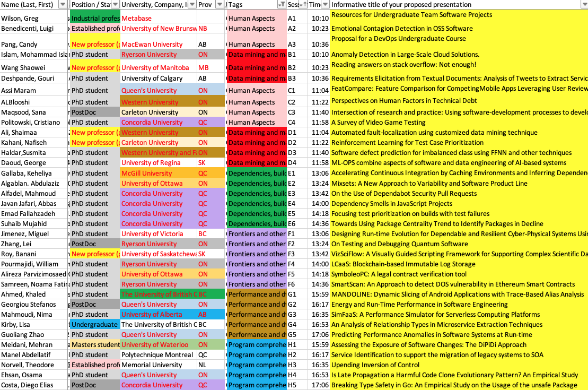Image resolution: width=588 pixels, height=390 pixels.
Task: Select the Tags cell in session B1 row
Action: pyautogui.click(x=257, y=55)
